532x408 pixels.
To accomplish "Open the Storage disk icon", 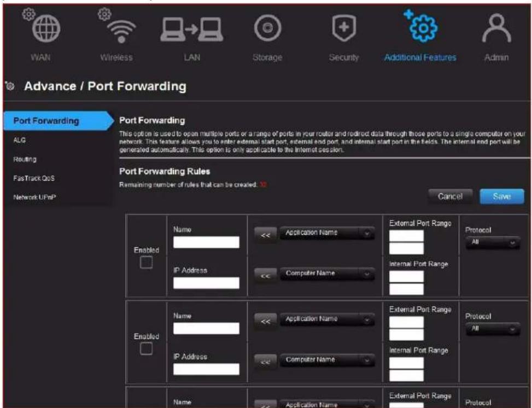I will point(268,28).
